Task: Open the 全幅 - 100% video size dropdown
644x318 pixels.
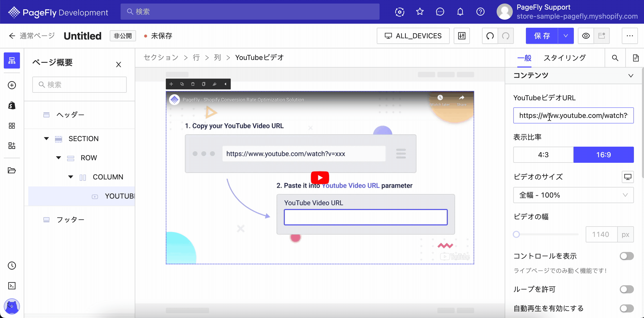Action: point(573,195)
